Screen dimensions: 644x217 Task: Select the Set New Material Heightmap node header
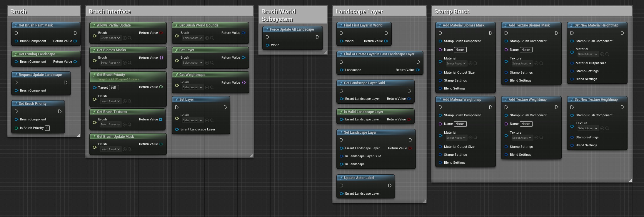(x=597, y=25)
